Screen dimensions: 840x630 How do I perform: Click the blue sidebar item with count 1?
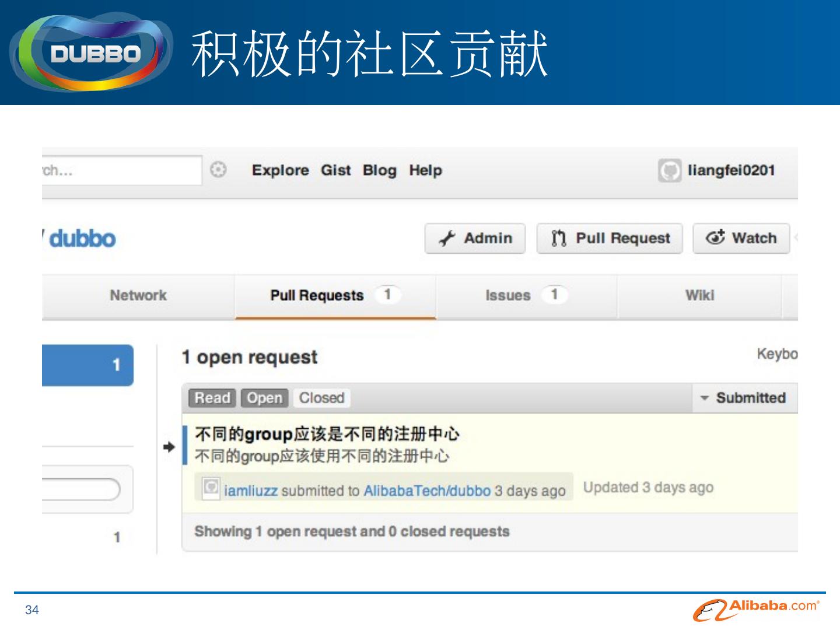click(x=87, y=365)
